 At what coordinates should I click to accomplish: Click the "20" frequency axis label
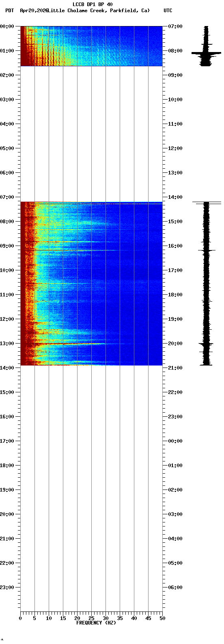pyautogui.click(x=77, y=618)
